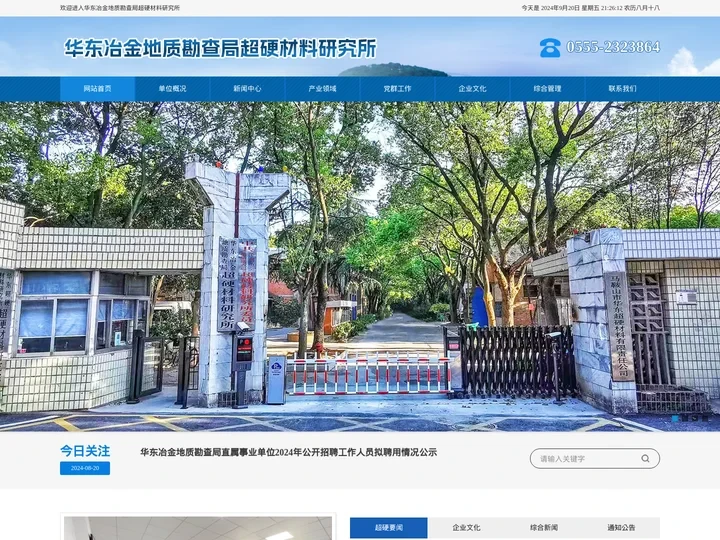Image resolution: width=720 pixels, height=540 pixels.
Task: Click the date text 今天是 2024年9月20日
Action: [551, 8]
